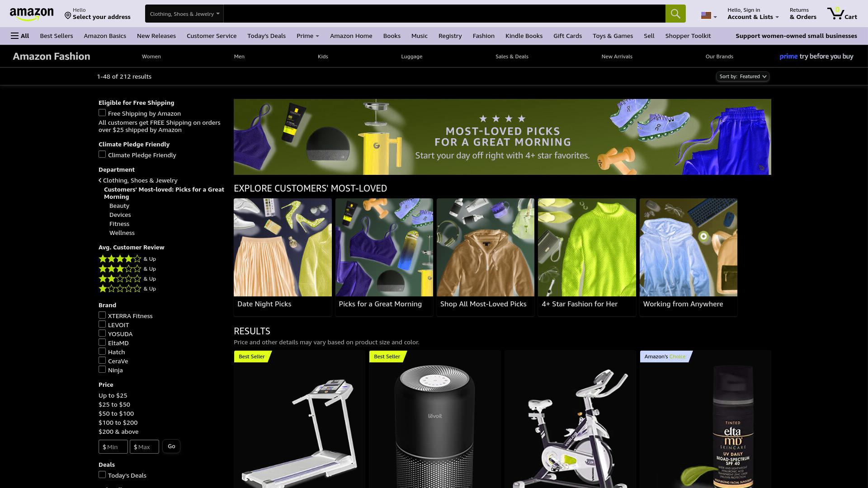The height and width of the screenshot is (488, 868).
Task: Open Working from Anywhere card
Action: coord(688,257)
